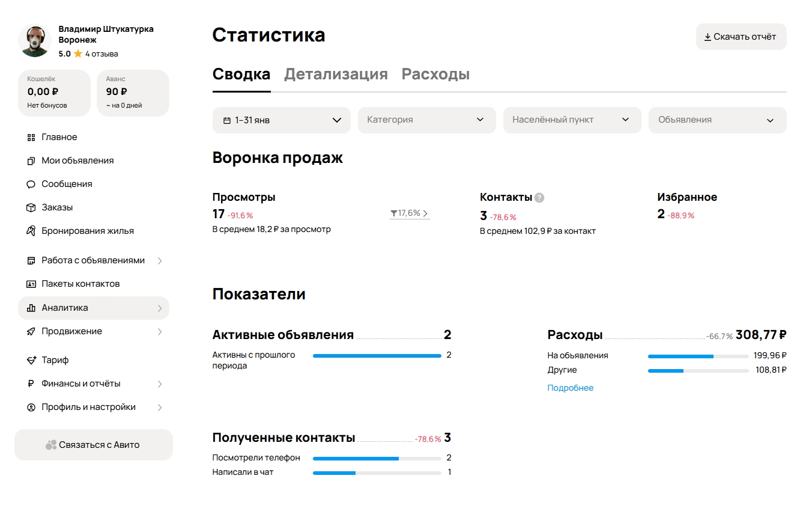Open the 1–31 янв date period dropdown
This screenshot has height=532, width=812.
point(281,120)
